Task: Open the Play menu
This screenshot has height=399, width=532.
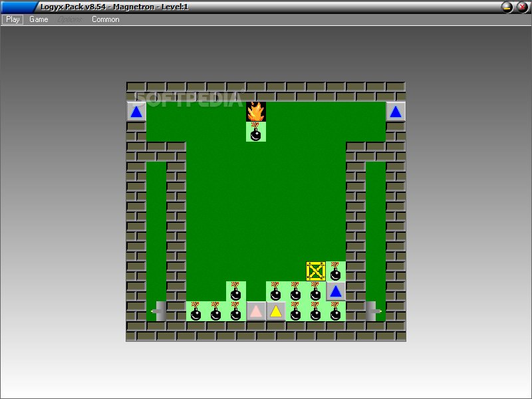Action: [13, 19]
